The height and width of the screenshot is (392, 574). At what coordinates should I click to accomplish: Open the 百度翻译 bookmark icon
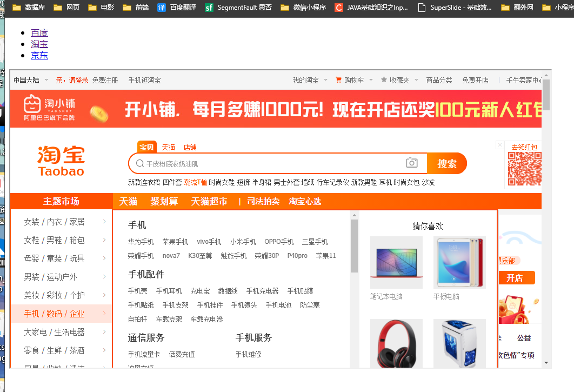tap(161, 8)
